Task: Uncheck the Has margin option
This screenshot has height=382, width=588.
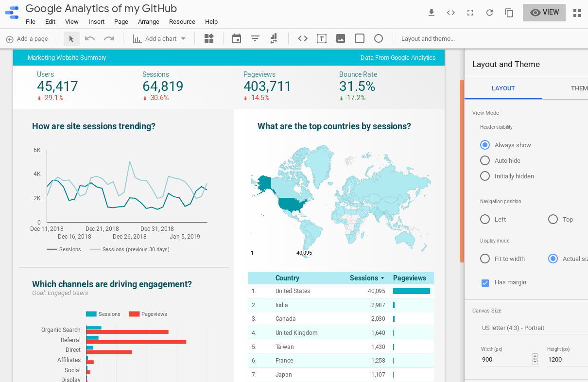Action: coord(485,282)
